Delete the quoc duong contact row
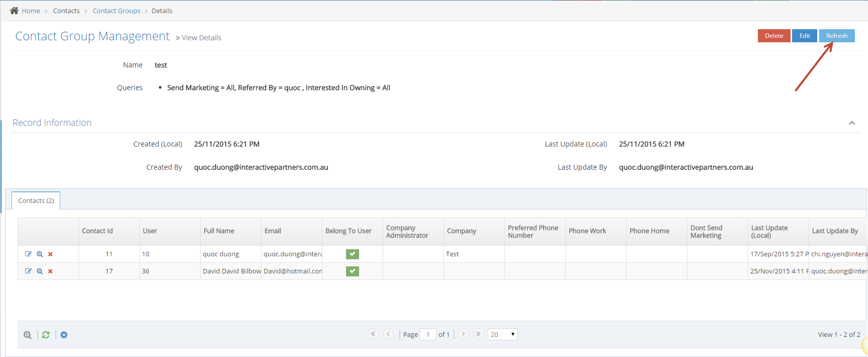Screen dimensions: 868x357 point(50,254)
